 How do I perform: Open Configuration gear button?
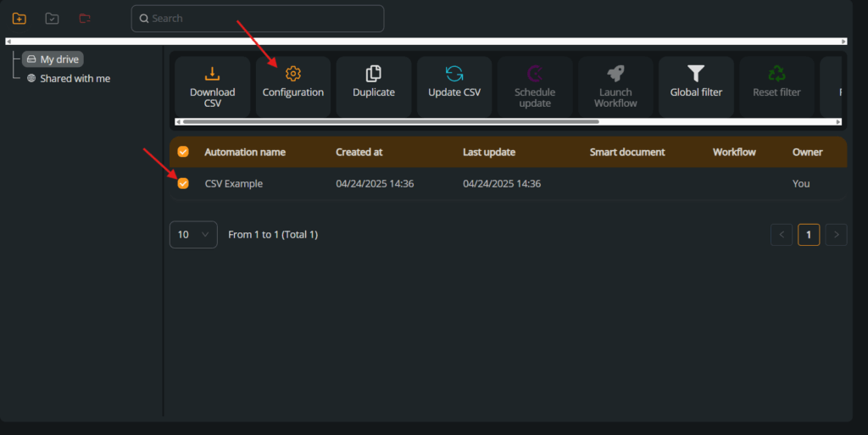tap(292, 86)
